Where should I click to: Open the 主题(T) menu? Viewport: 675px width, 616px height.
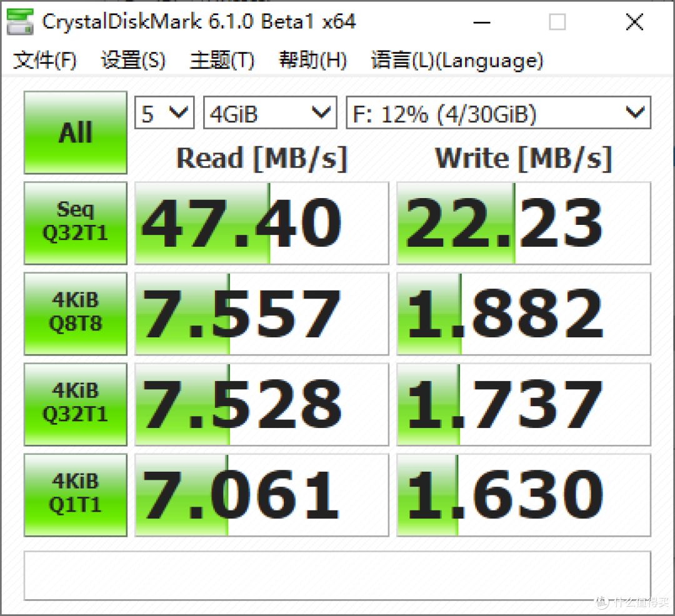[x=222, y=60]
